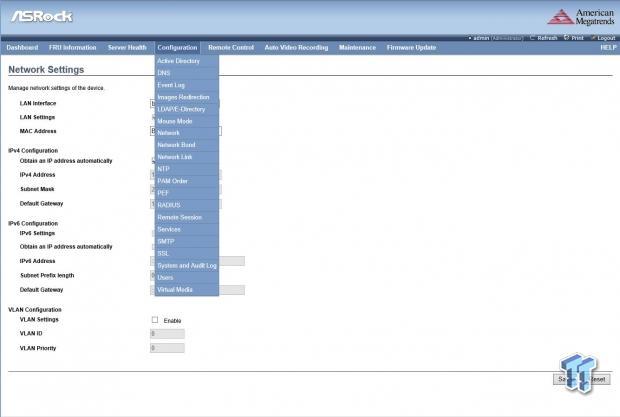Screen dimensions: 620x417
Task: Select Services menu entry
Action: click(187, 230)
